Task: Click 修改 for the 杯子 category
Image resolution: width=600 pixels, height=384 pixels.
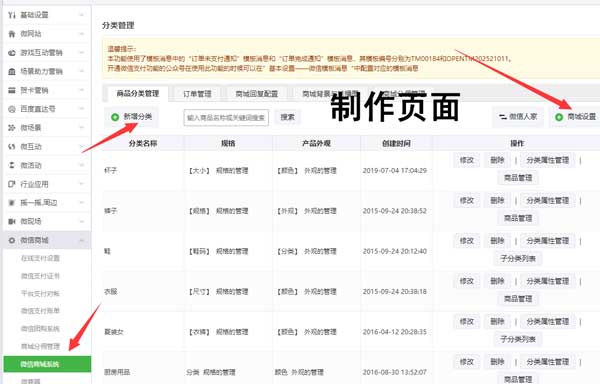Action: 466,160
